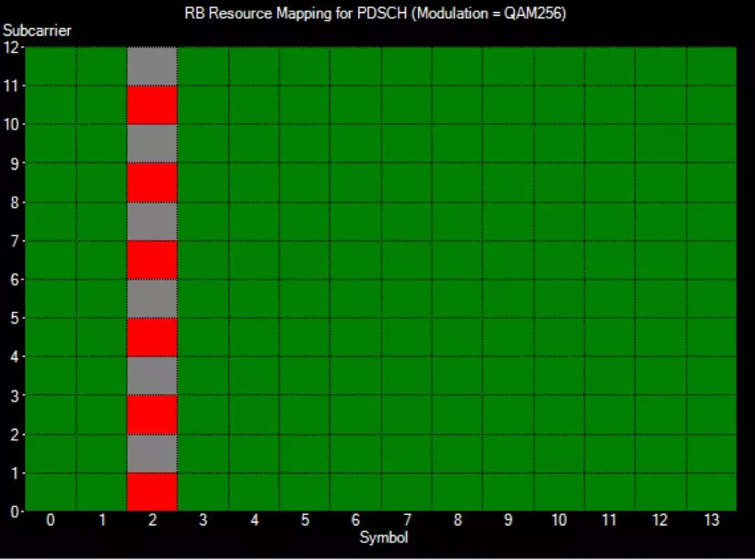This screenshot has height=560, width=755.
Task: Click x-axis tick label 7
Action: pyautogui.click(x=407, y=521)
